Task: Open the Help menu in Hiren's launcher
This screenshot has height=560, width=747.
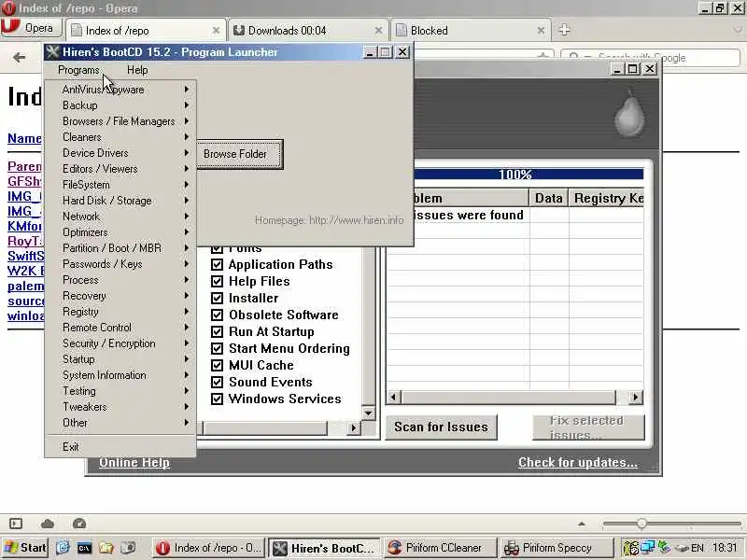Action: coord(137,70)
